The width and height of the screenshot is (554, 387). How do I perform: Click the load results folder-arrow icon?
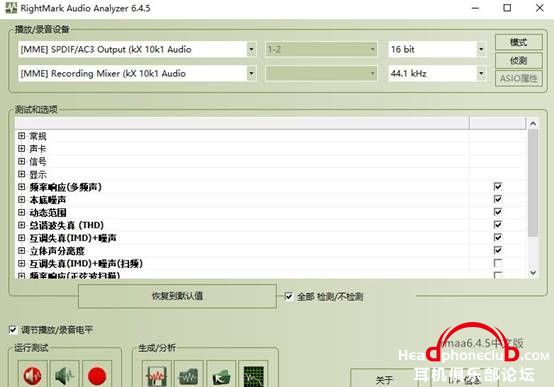pos(221,375)
